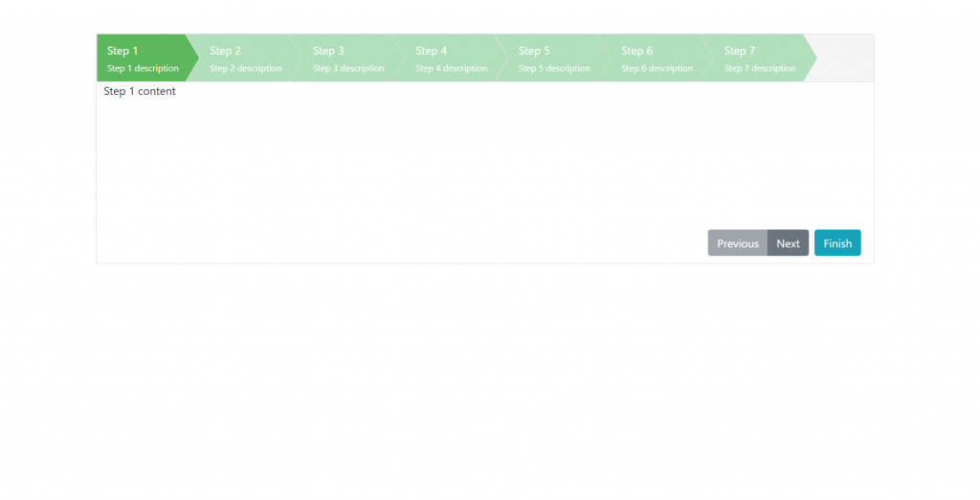Click the empty gray area after Step 7
This screenshot has height=500, width=980.
tap(846, 58)
